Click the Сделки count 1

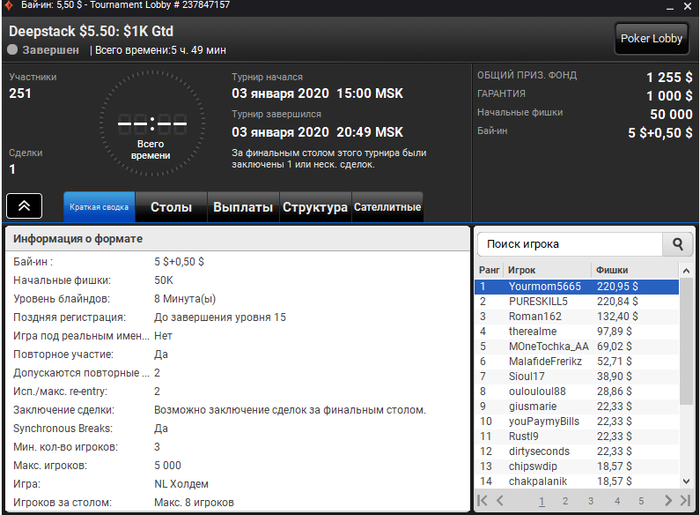pos(12,170)
